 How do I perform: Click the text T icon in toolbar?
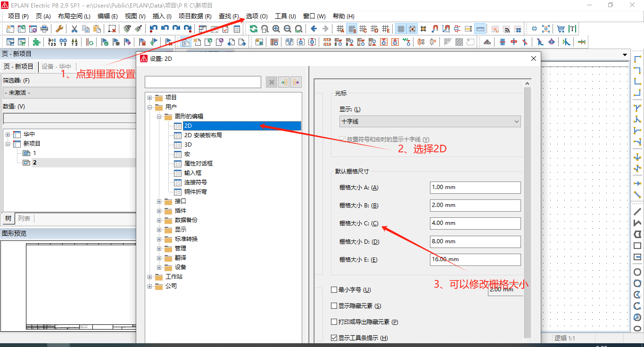point(572,29)
